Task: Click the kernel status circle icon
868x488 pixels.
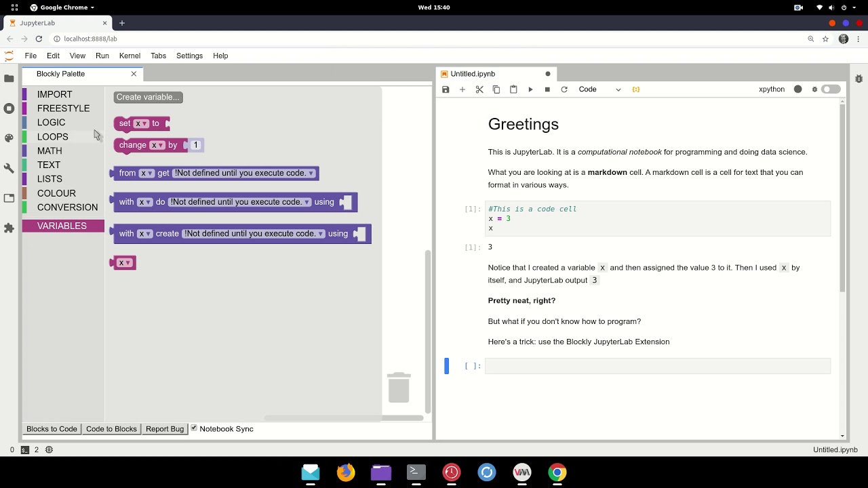Action: (798, 89)
